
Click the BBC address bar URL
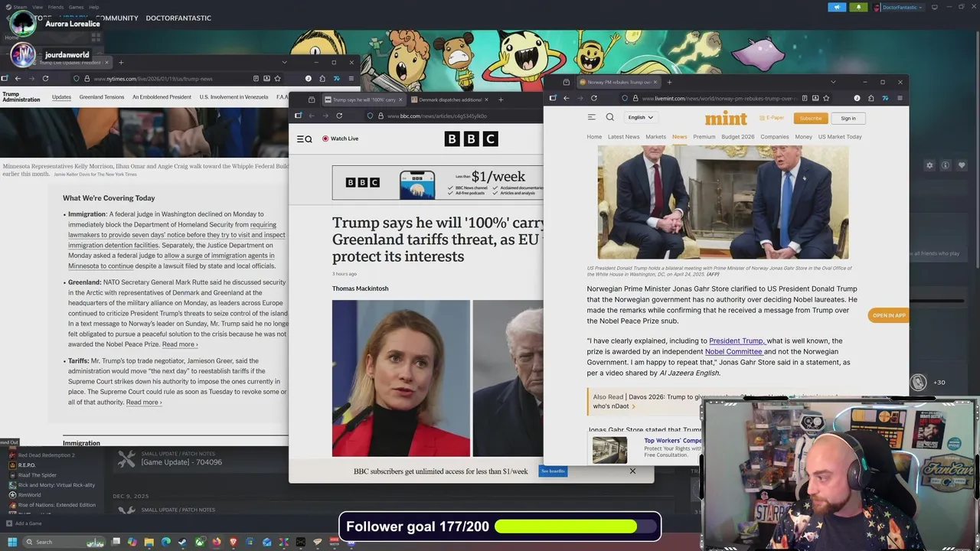(x=437, y=116)
